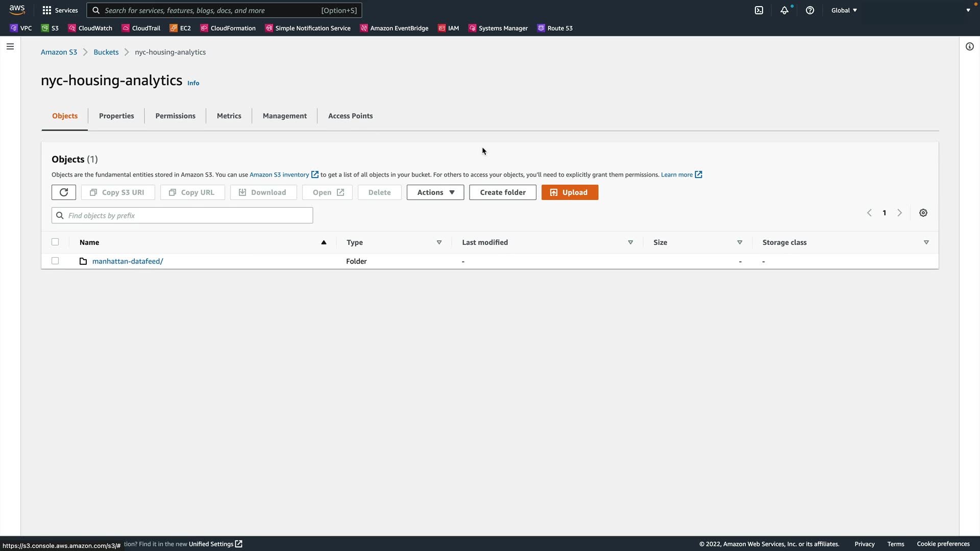
Task: Click the Create folder button
Action: [x=503, y=192]
